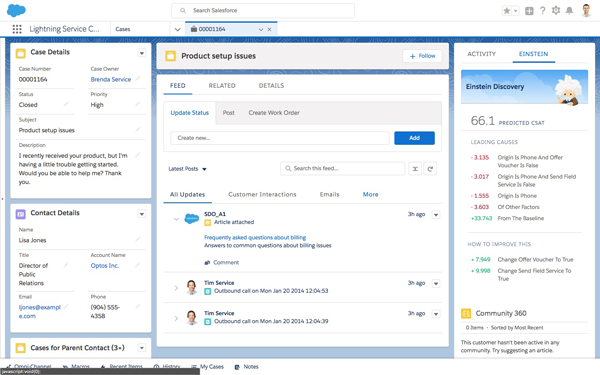Click the Create new input field

280,138
